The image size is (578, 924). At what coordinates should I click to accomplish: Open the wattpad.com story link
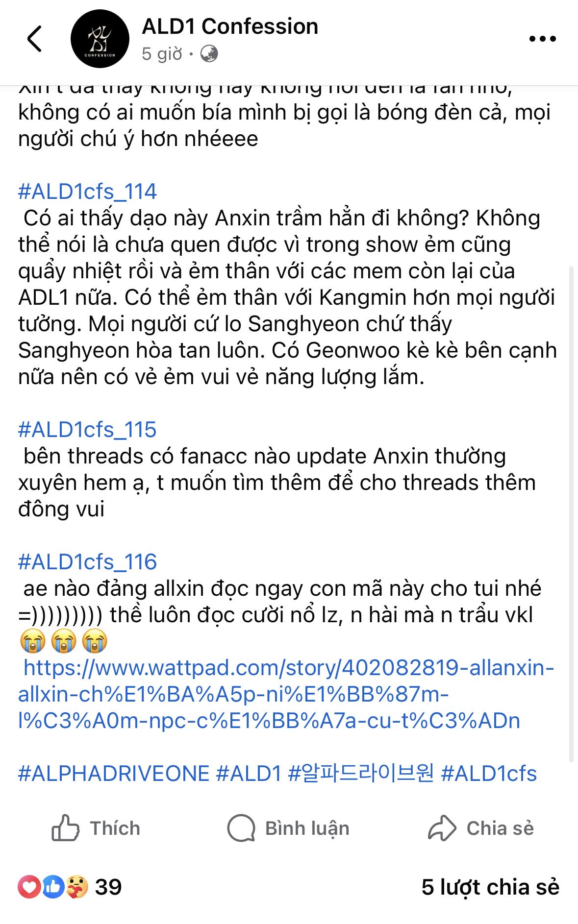(286, 694)
